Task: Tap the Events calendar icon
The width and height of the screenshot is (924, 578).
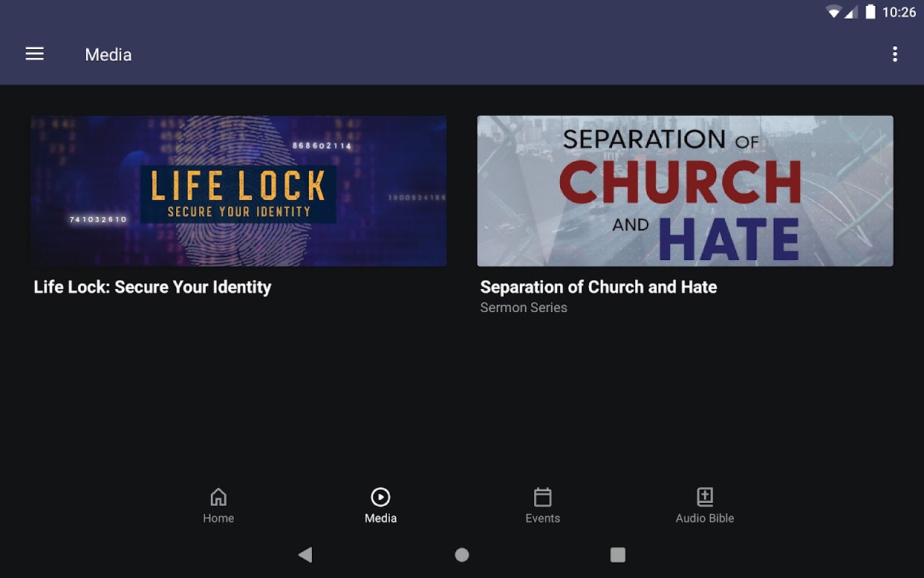Action: (543, 497)
